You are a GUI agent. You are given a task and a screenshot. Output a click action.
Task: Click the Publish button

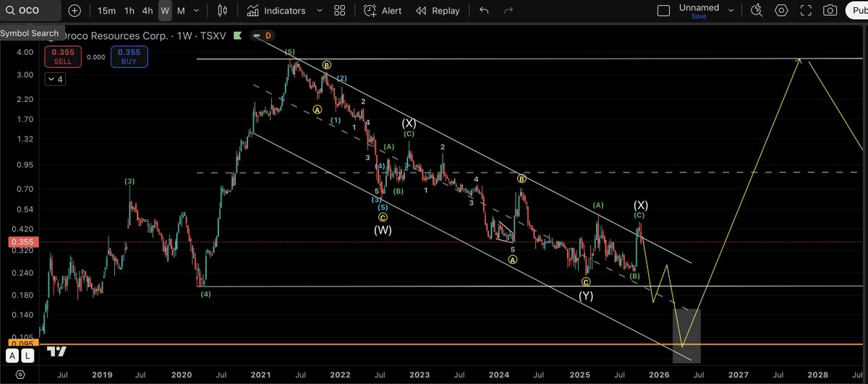coord(858,11)
